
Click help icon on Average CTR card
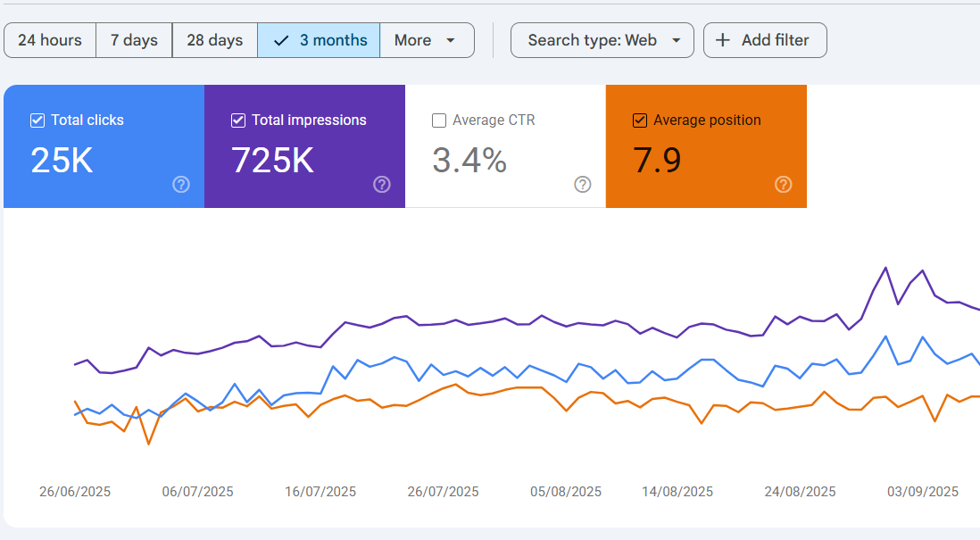(x=583, y=185)
